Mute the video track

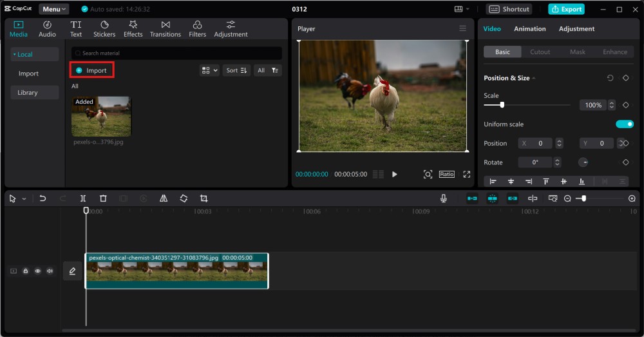coord(50,271)
